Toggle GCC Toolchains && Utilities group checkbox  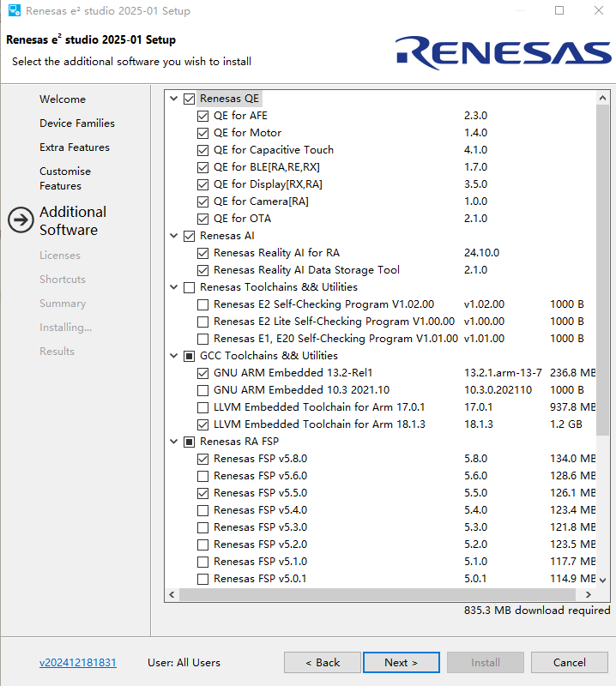click(x=189, y=356)
